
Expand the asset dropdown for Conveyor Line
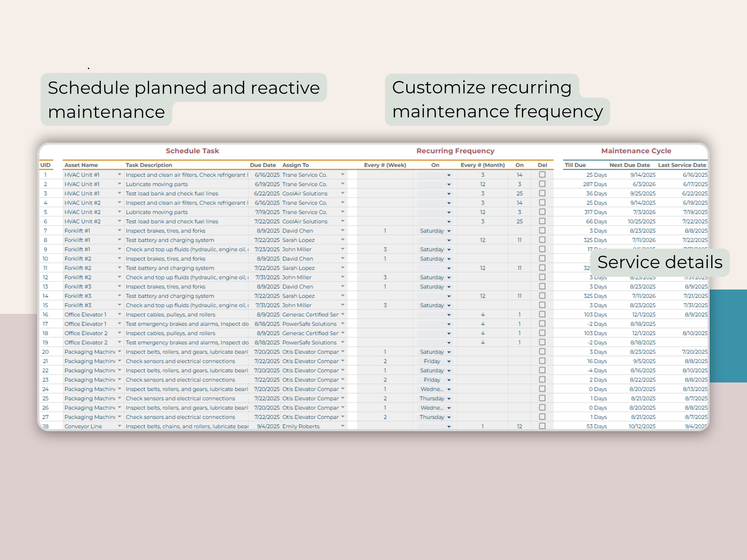[119, 426]
